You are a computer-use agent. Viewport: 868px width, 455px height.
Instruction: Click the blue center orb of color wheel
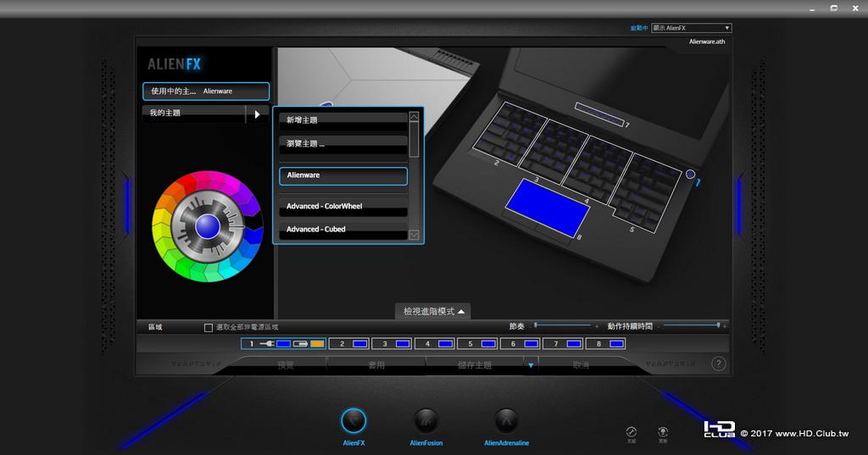(207, 226)
